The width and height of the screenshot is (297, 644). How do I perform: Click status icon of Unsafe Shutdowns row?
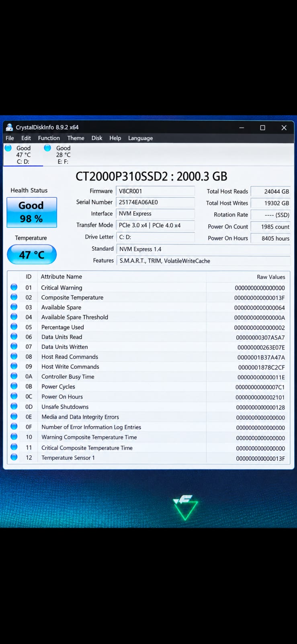click(14, 406)
